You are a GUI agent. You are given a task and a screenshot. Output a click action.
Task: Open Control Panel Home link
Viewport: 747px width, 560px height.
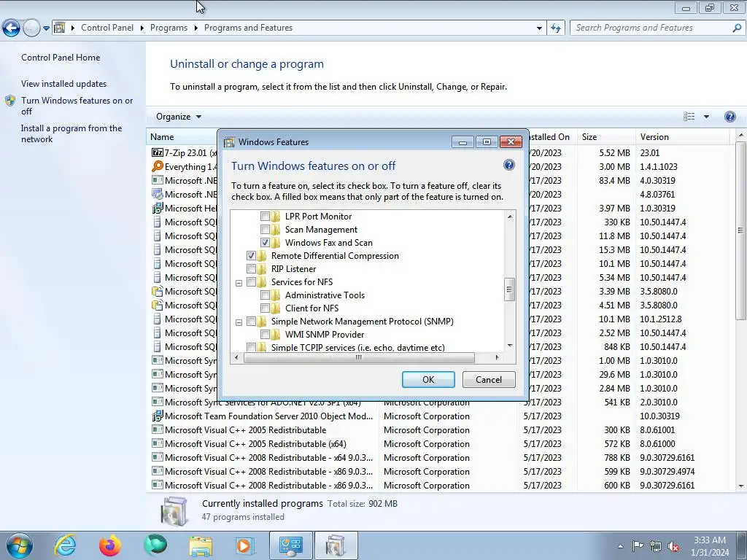(61, 57)
